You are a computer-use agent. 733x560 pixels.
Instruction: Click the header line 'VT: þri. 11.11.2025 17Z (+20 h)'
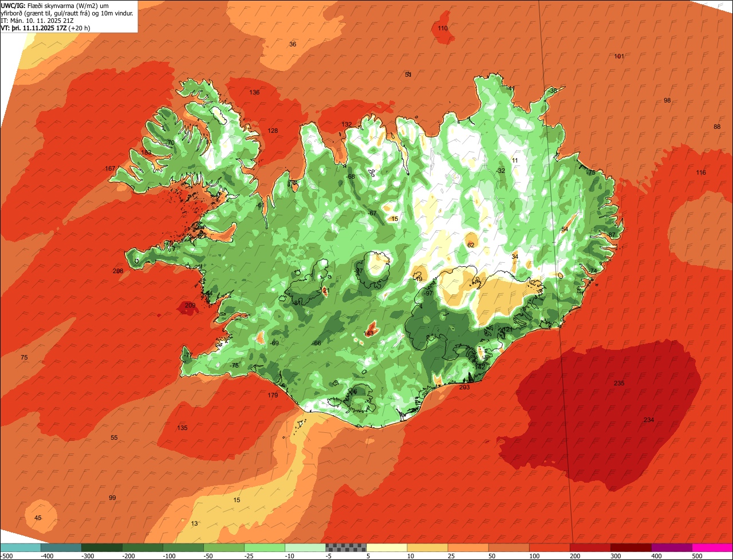click(46, 28)
